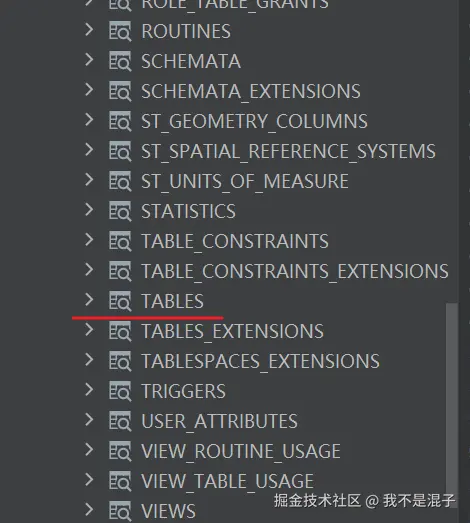470x523 pixels.
Task: Expand the TABLES node chevron
Action: pyautogui.click(x=89, y=300)
